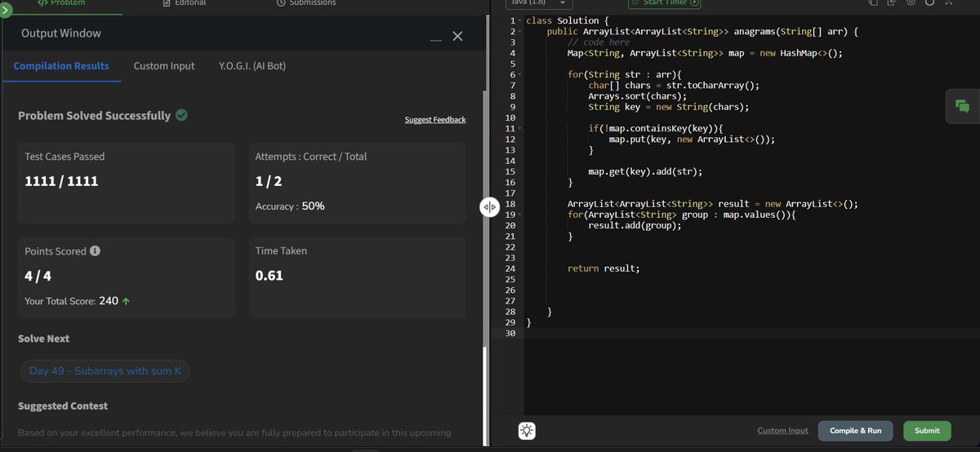Click the empty line 30 in the editor
The height and width of the screenshot is (452, 980).
[751, 333]
